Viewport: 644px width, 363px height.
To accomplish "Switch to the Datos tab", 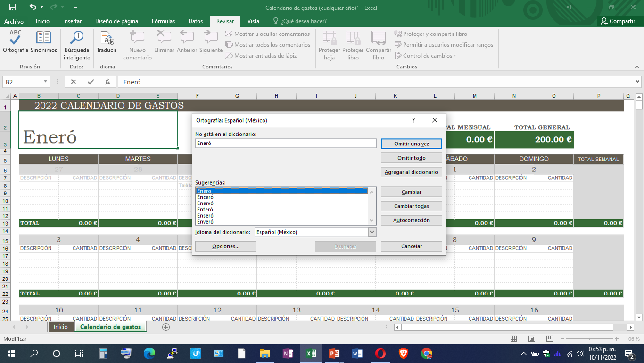I will click(196, 21).
